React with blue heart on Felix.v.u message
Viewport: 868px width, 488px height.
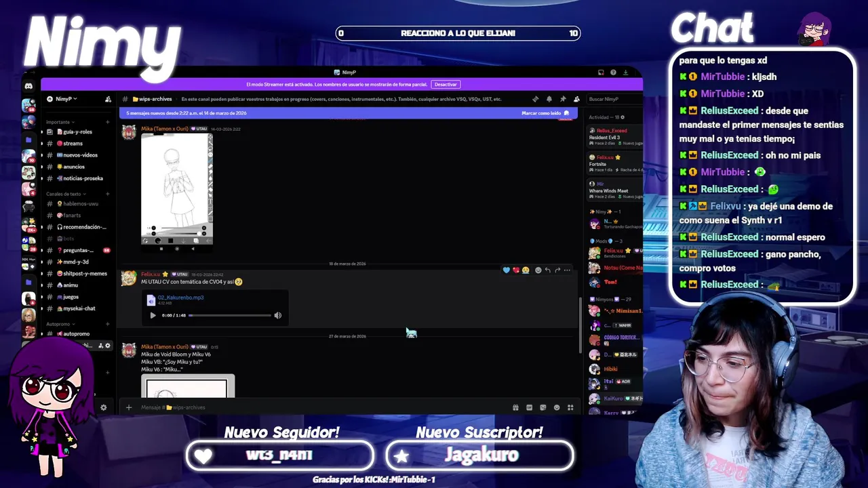506,270
